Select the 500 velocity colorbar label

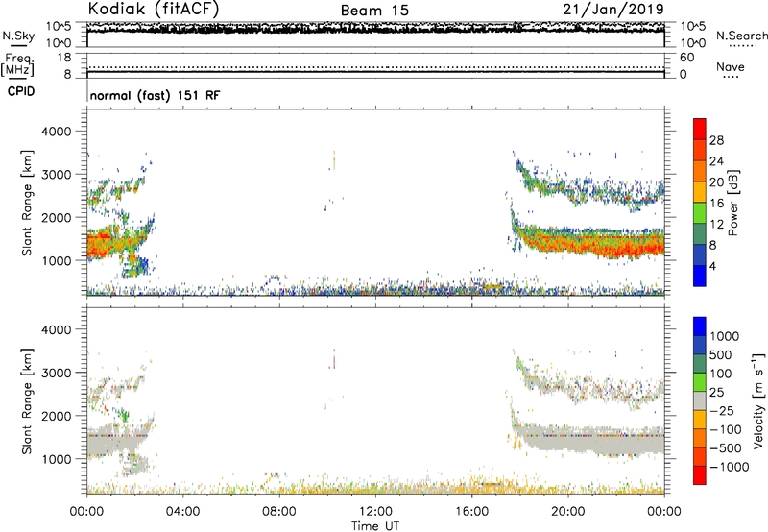tap(721, 355)
